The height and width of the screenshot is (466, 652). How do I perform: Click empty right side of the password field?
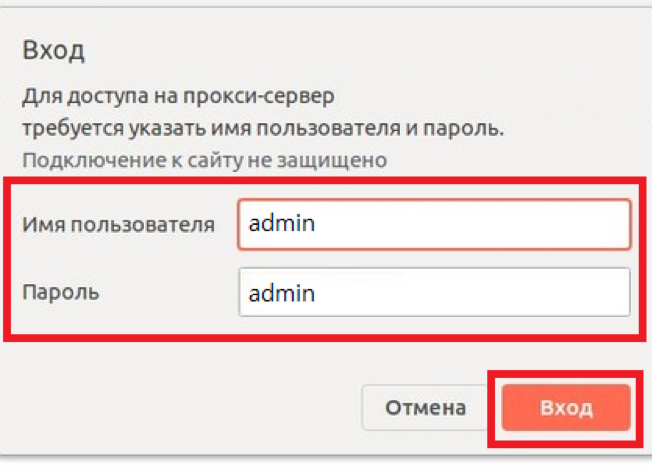tap(540, 293)
